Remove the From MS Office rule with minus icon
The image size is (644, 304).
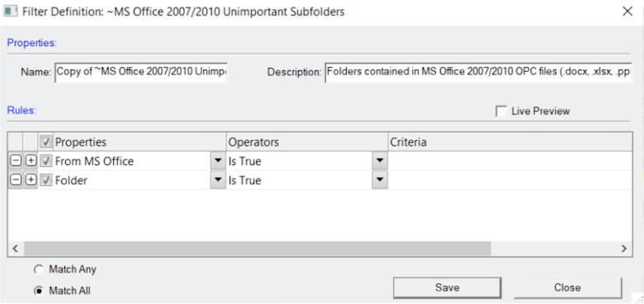15,161
